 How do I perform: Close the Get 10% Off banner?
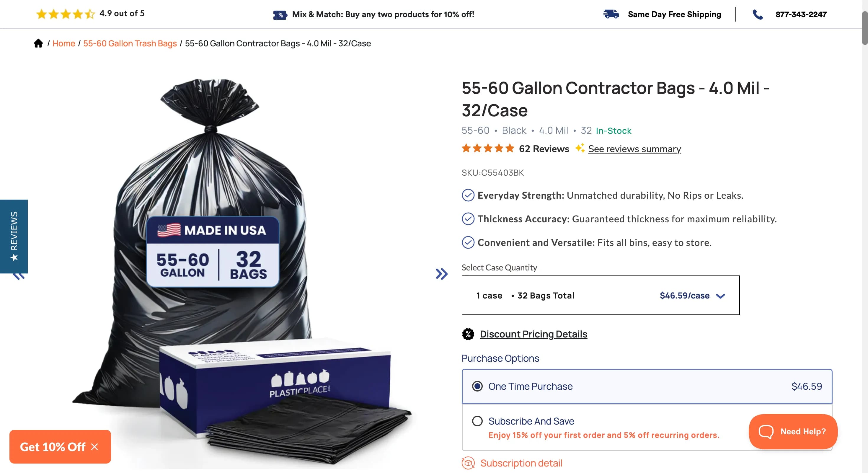[95, 447]
